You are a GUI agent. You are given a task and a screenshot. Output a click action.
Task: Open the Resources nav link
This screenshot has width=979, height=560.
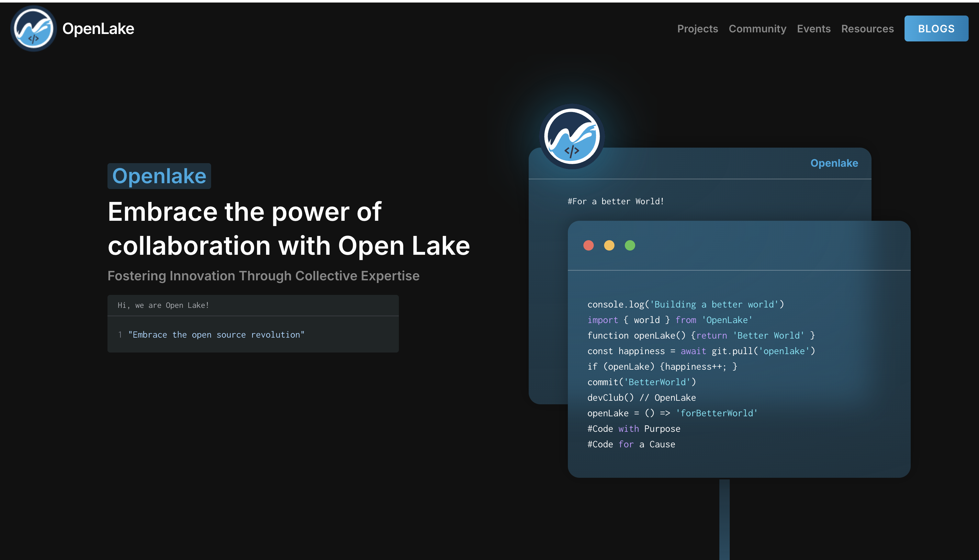[x=867, y=29]
